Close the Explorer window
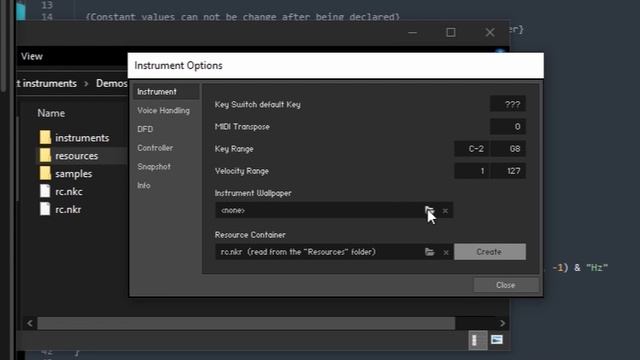This screenshot has height=360, width=640. pos(490,32)
